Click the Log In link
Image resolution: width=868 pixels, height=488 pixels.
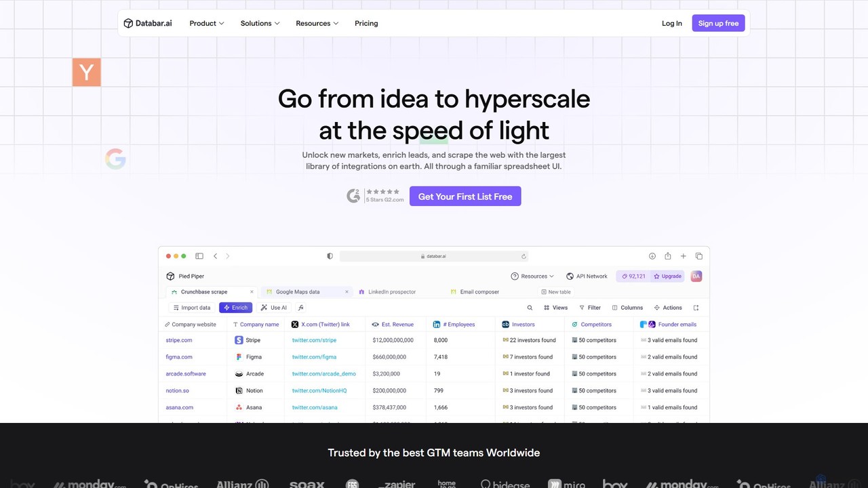click(x=672, y=23)
